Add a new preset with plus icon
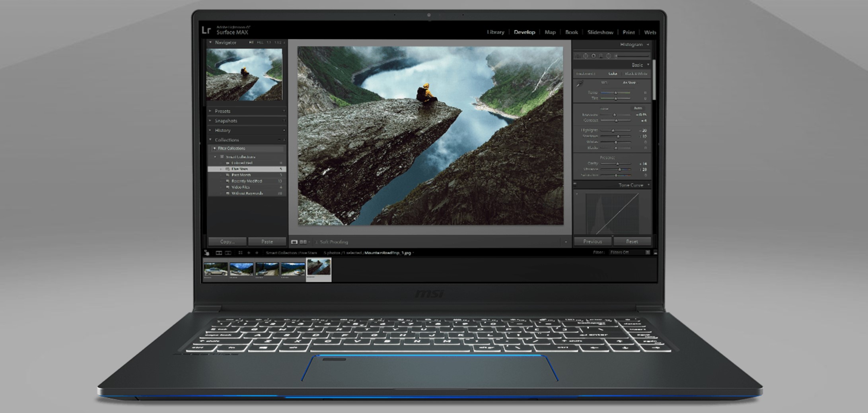 click(x=284, y=111)
